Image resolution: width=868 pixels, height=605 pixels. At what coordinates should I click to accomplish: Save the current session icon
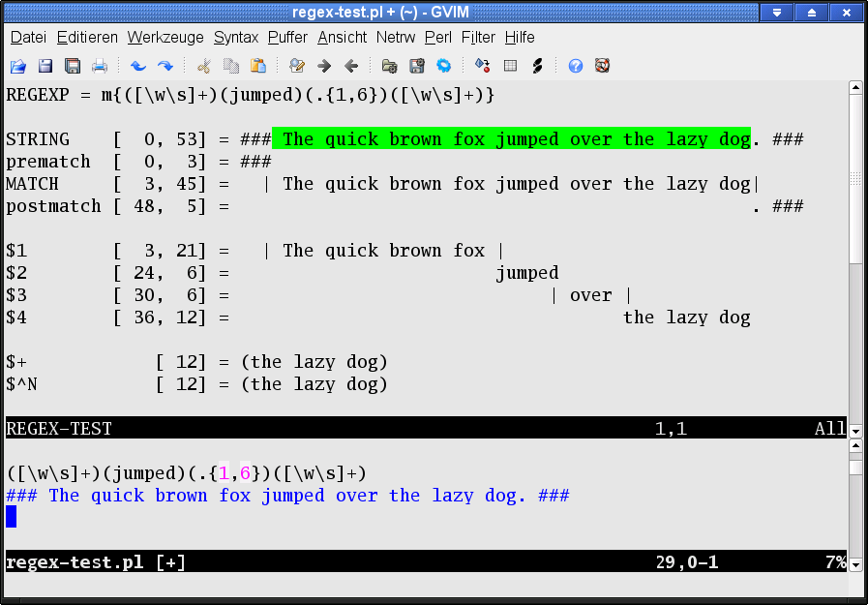pyautogui.click(x=416, y=66)
